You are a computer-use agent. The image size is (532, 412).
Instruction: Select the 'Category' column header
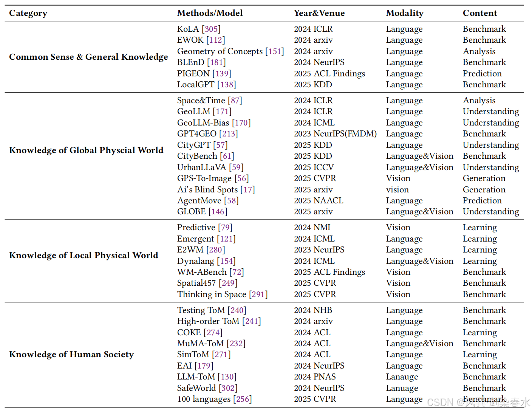pyautogui.click(x=28, y=13)
